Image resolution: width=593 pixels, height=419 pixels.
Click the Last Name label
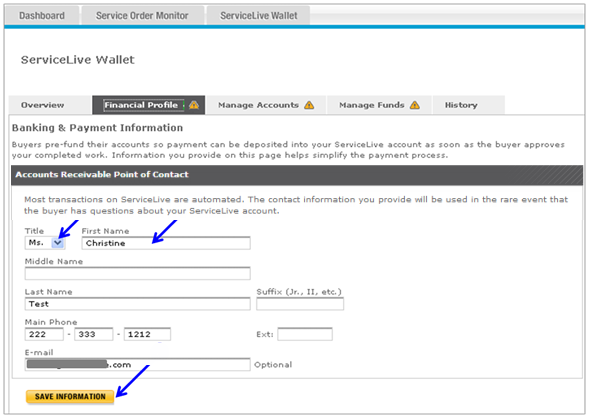coord(48,292)
